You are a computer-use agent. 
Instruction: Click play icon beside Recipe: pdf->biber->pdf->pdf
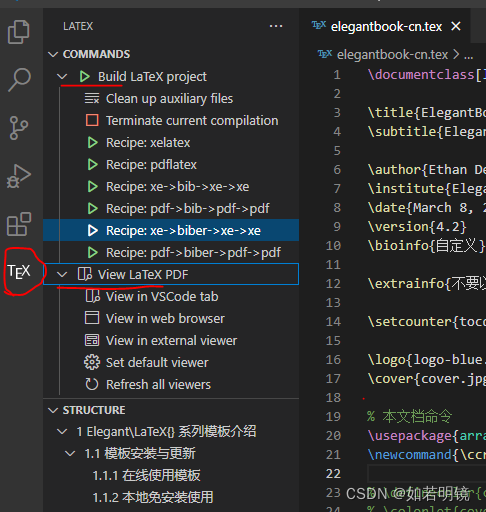(x=92, y=253)
